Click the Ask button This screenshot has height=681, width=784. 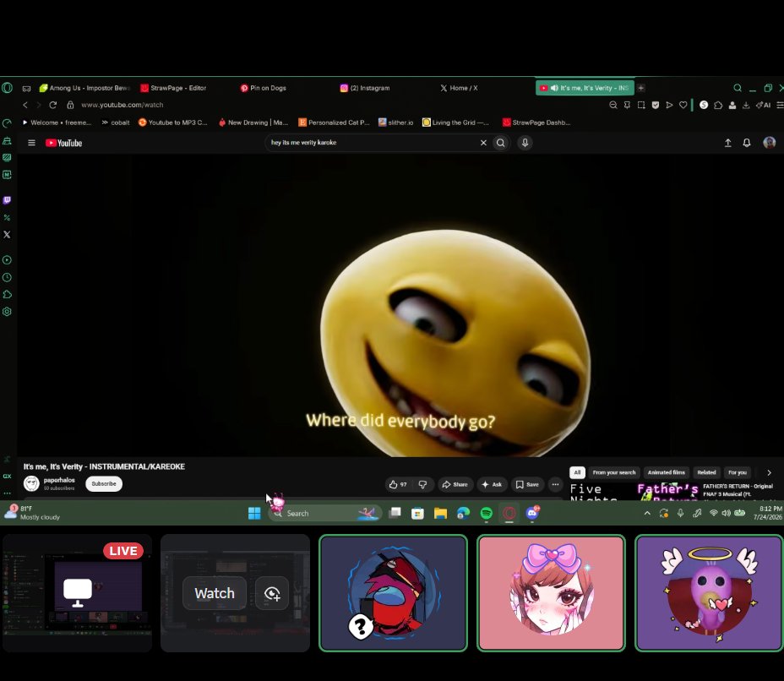point(492,484)
